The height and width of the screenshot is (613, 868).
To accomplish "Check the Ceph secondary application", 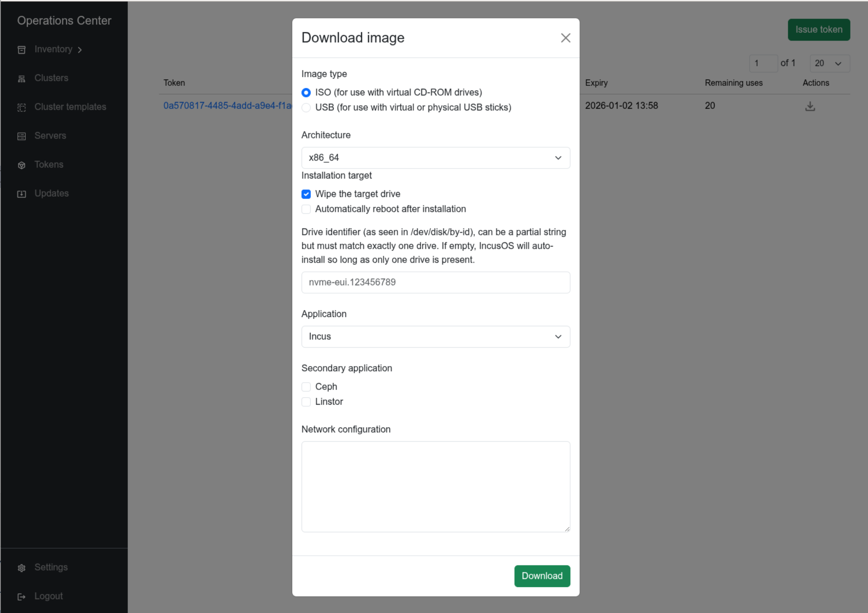I will click(x=306, y=386).
